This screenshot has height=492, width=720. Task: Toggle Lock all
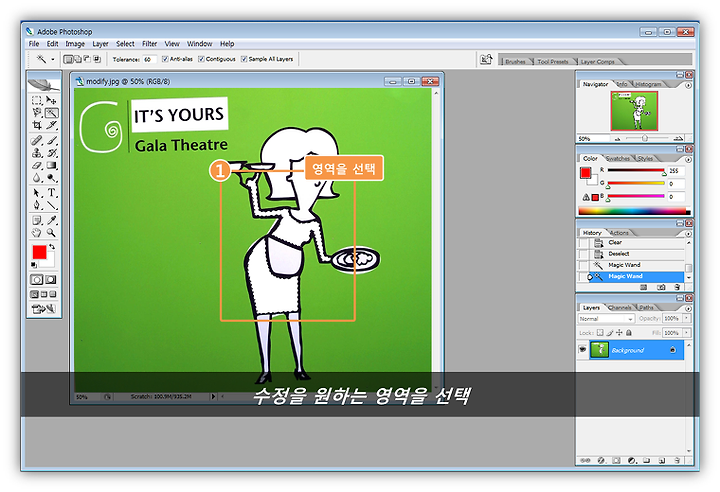629,333
